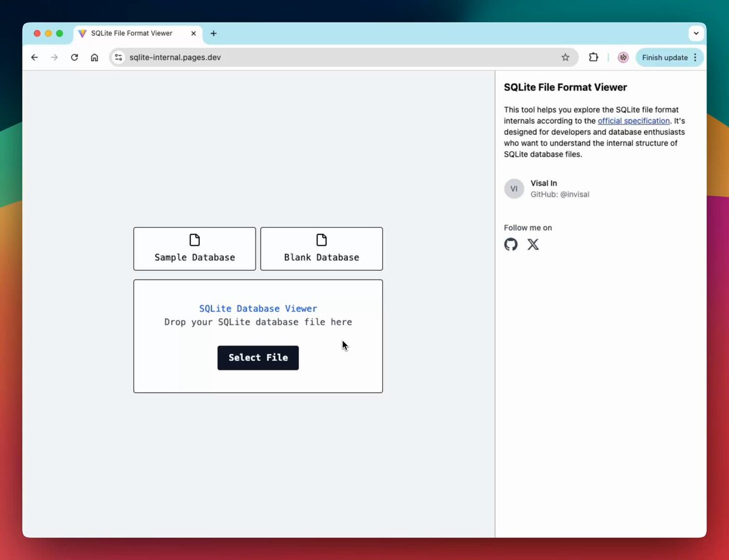
Task: Click the file icon in Blank Database
Action: 321,240
